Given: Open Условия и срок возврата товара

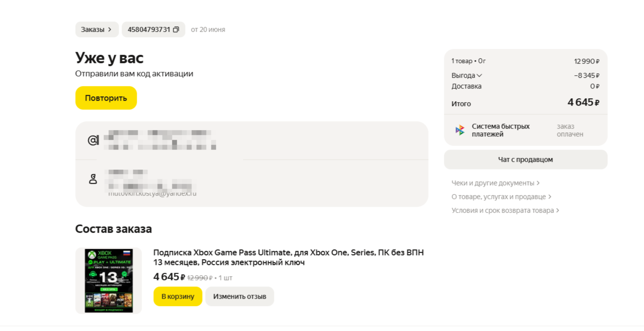Looking at the screenshot, I should [505, 210].
